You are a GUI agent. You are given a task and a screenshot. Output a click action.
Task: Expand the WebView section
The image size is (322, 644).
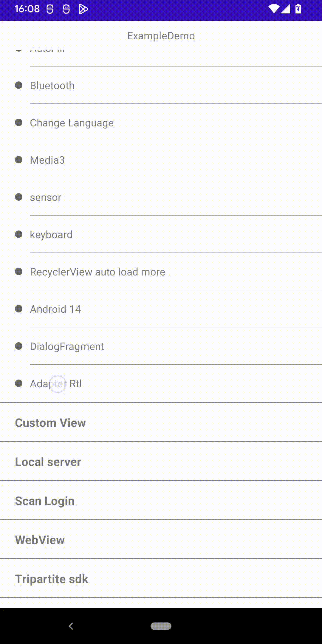pos(161,539)
